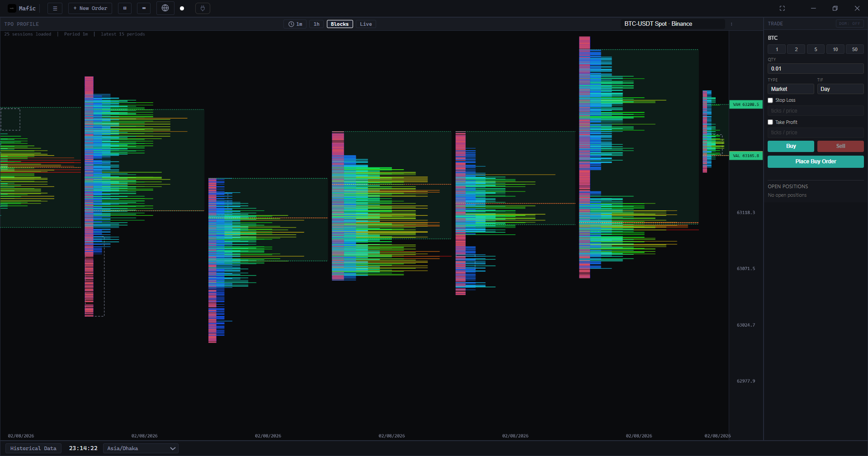This screenshot has height=456, width=868.
Task: Click the single-bar layout icon
Action: point(144,8)
